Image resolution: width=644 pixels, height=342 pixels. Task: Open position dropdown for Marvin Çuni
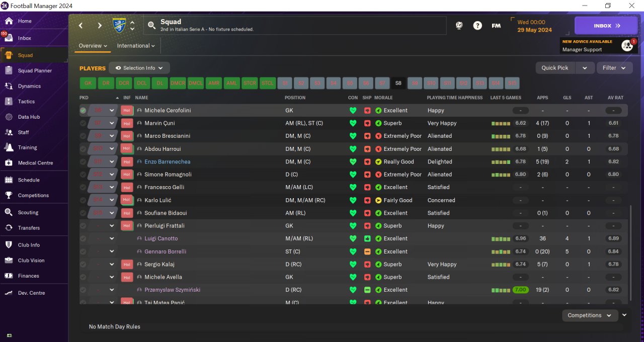click(112, 123)
